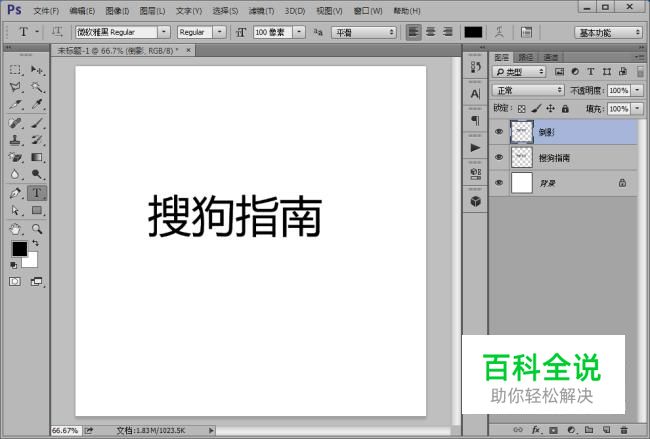The image size is (650, 439).
Task: Open the Paragraph panel icon
Action: tap(475, 121)
